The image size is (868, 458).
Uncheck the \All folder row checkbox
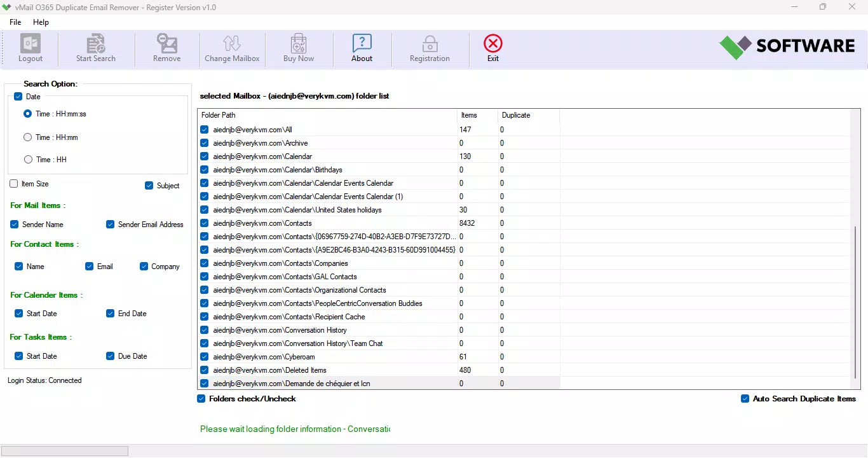point(204,130)
